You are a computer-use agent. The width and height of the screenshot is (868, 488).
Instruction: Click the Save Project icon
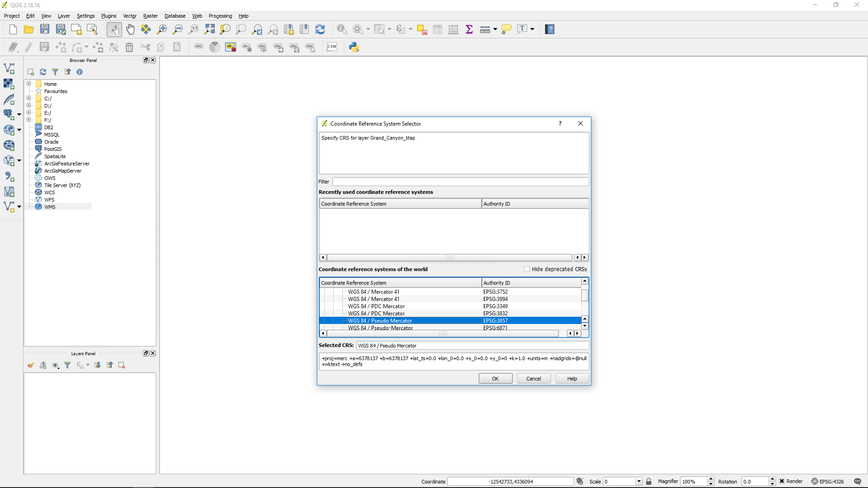[44, 29]
